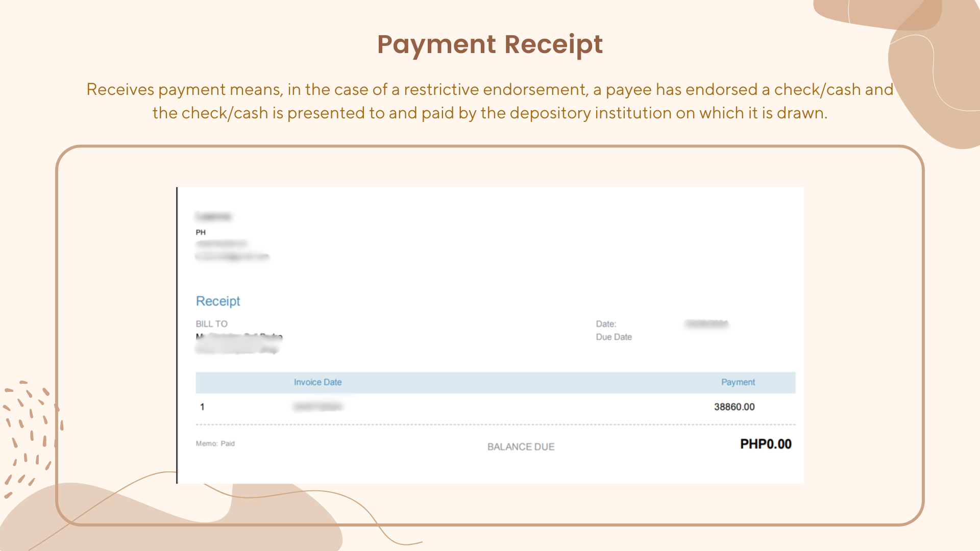Click the PH country code text
Screen dimensions: 980x551
pos(201,232)
